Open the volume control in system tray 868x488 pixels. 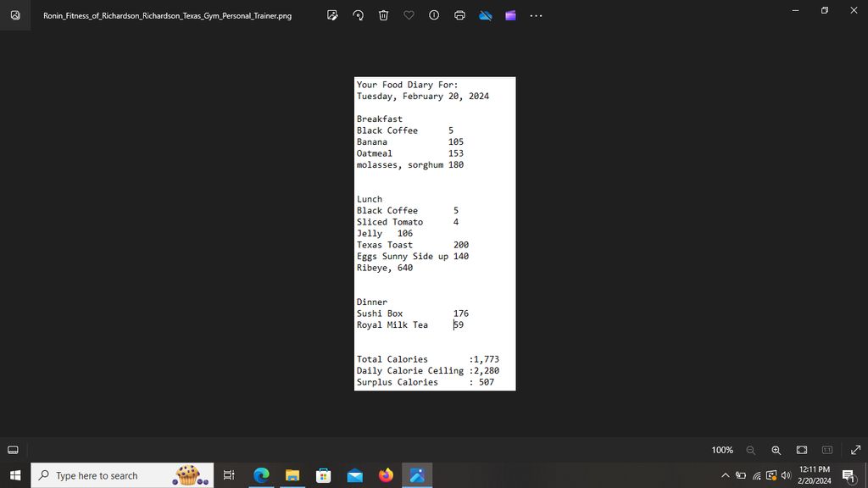tap(786, 475)
